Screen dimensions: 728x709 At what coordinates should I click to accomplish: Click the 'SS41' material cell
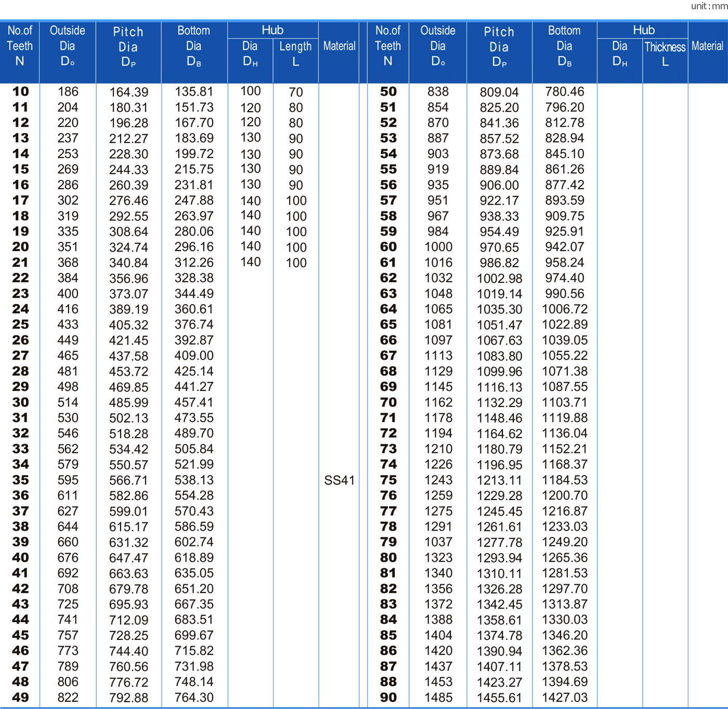pyautogui.click(x=339, y=480)
